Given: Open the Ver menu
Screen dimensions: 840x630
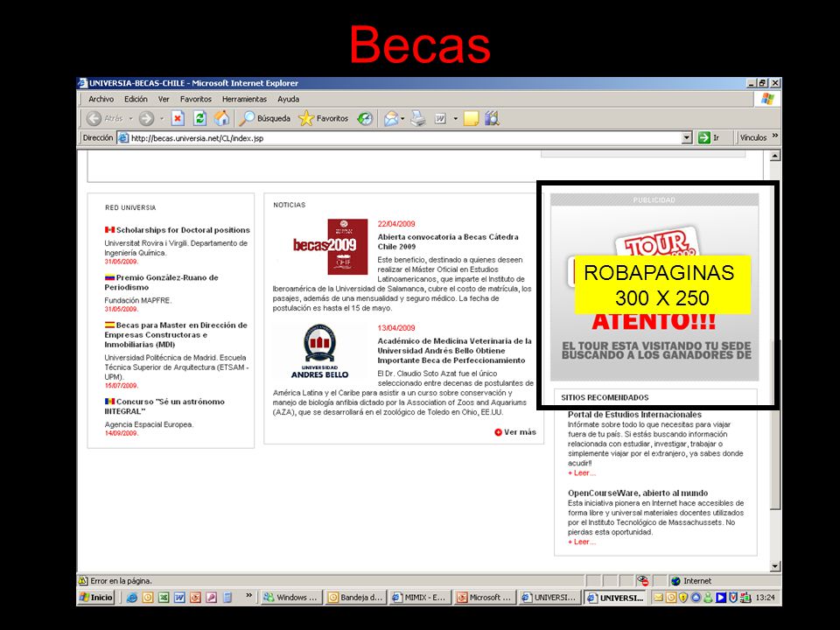Looking at the screenshot, I should pos(164,99).
